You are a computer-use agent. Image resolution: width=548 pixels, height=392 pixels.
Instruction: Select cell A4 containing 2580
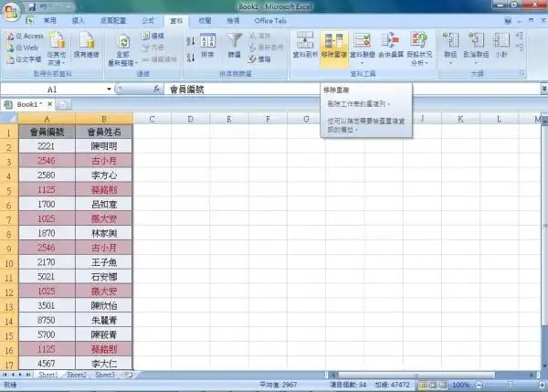(47, 175)
